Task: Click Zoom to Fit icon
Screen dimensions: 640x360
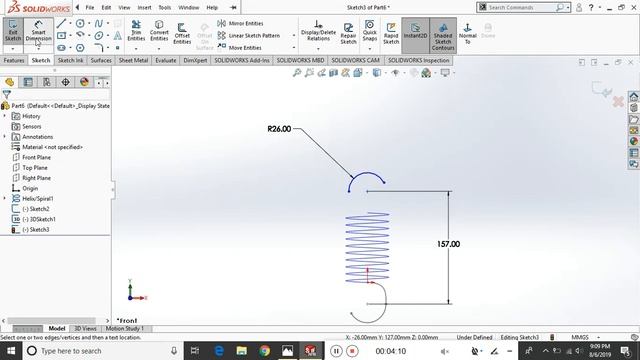Action: tap(297, 73)
